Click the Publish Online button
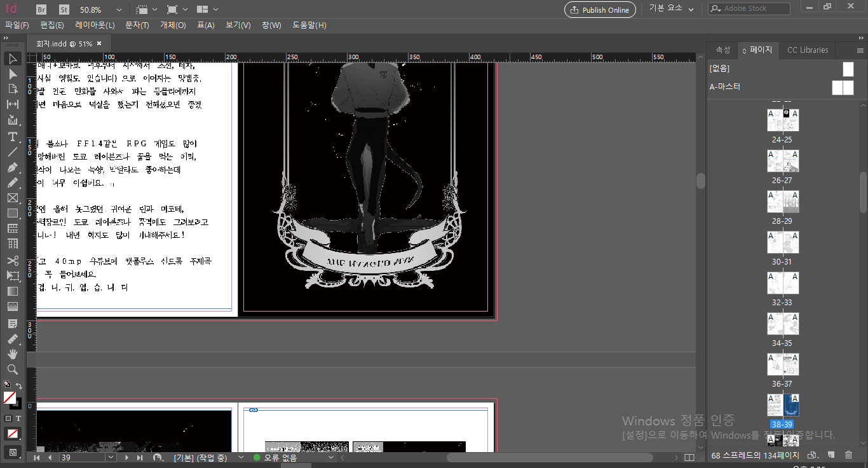The height and width of the screenshot is (468, 868). pos(600,10)
